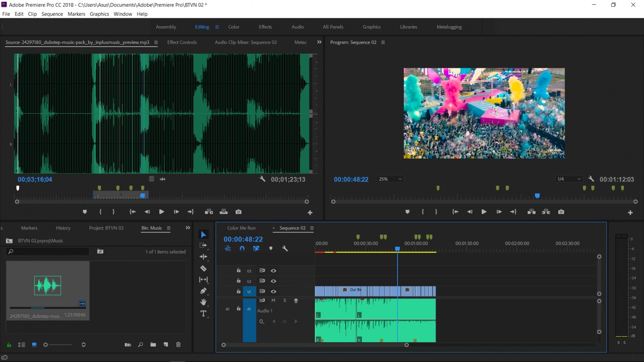
Task: Open the Bin: Music panel menu
Action: [169, 228]
